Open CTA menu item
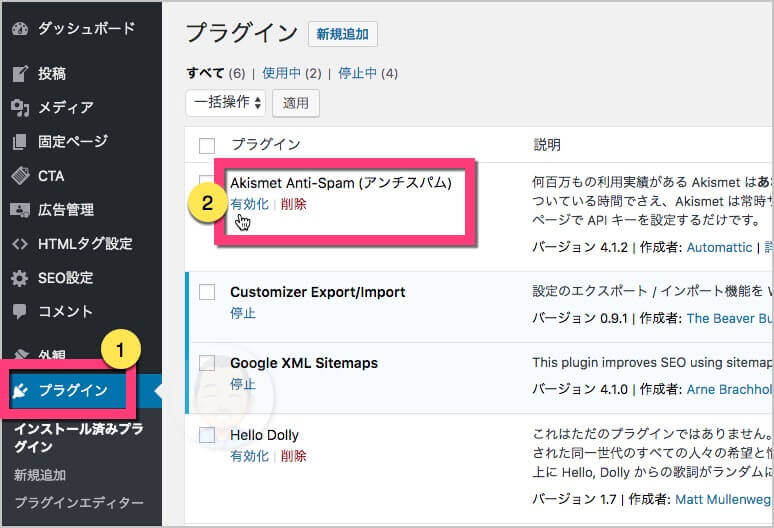 [51, 176]
